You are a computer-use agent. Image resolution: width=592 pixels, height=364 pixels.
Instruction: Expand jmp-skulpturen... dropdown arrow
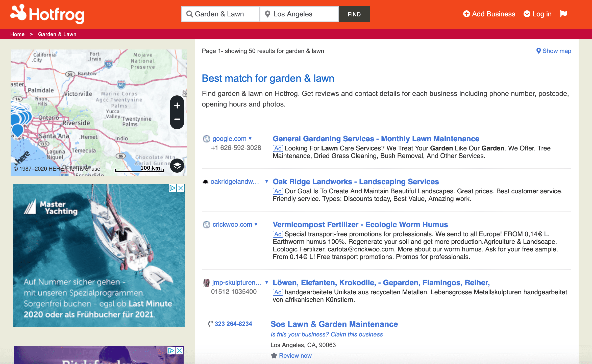267,282
